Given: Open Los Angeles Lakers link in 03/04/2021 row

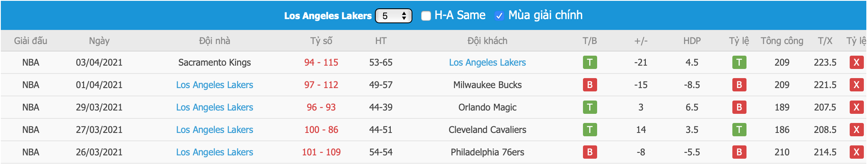Looking at the screenshot, I should click(487, 62).
